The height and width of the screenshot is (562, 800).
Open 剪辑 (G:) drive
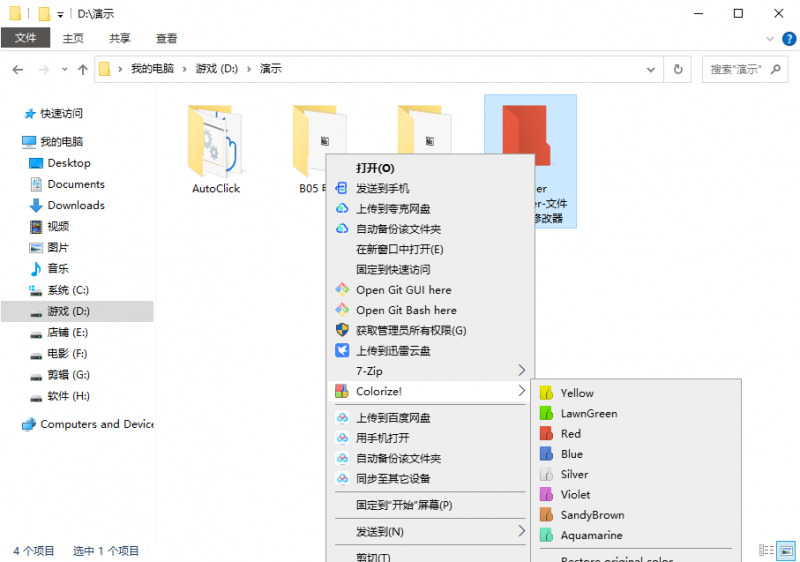[x=68, y=375]
